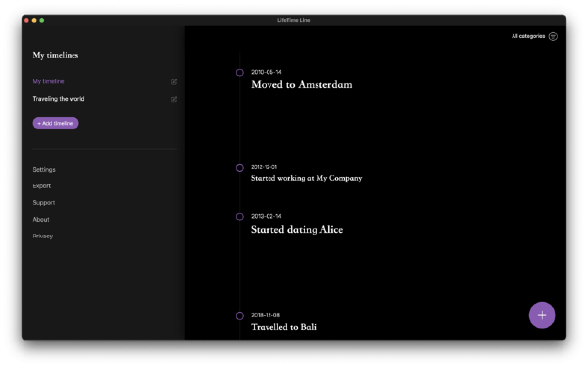
Task: Open the All categories filter
Action: (528, 36)
